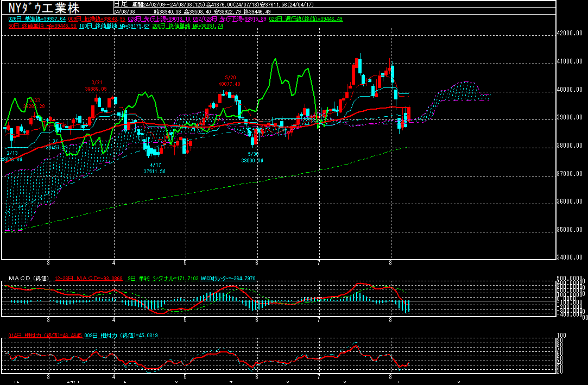Screen dimensions: 588x385
Task: Click the date 24/08/08 in header
Action: click(x=124, y=11)
